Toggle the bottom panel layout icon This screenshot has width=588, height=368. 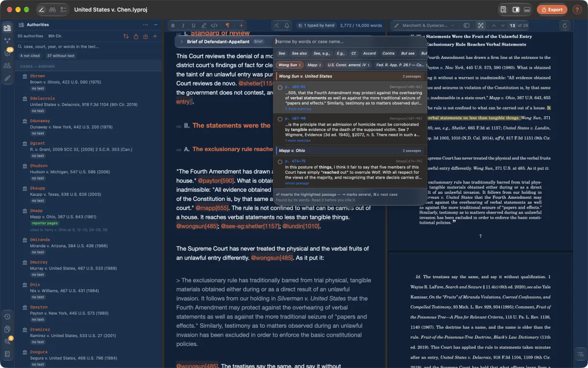coord(527,9)
